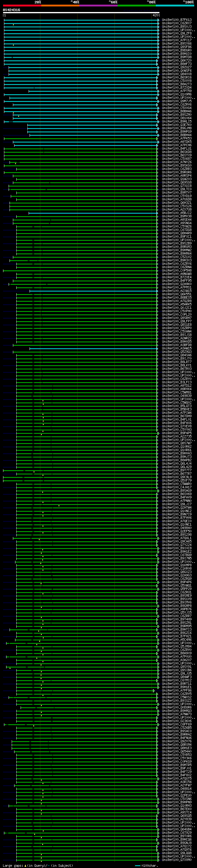Image resolution: width=197 pixels, height=868 pixels.
Task: Click the cyan 100char scale legend line
Action: tap(138, 866)
